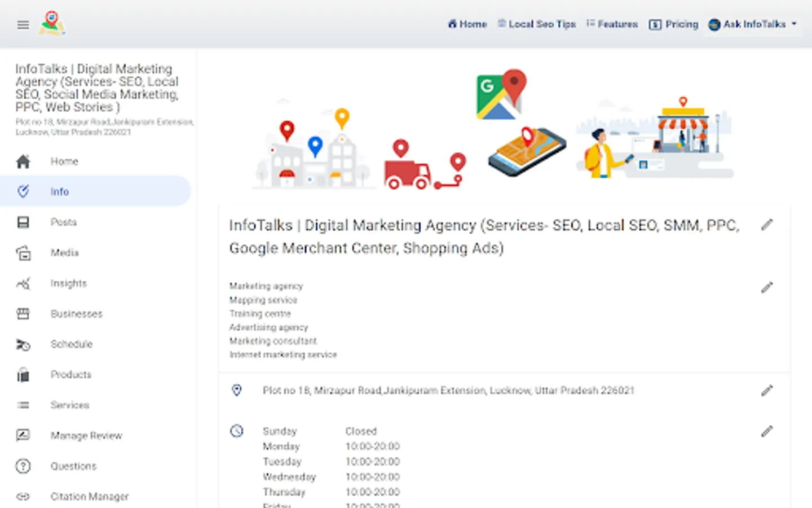Click the Posts icon in sidebar
The height and width of the screenshot is (508, 812).
(x=23, y=222)
